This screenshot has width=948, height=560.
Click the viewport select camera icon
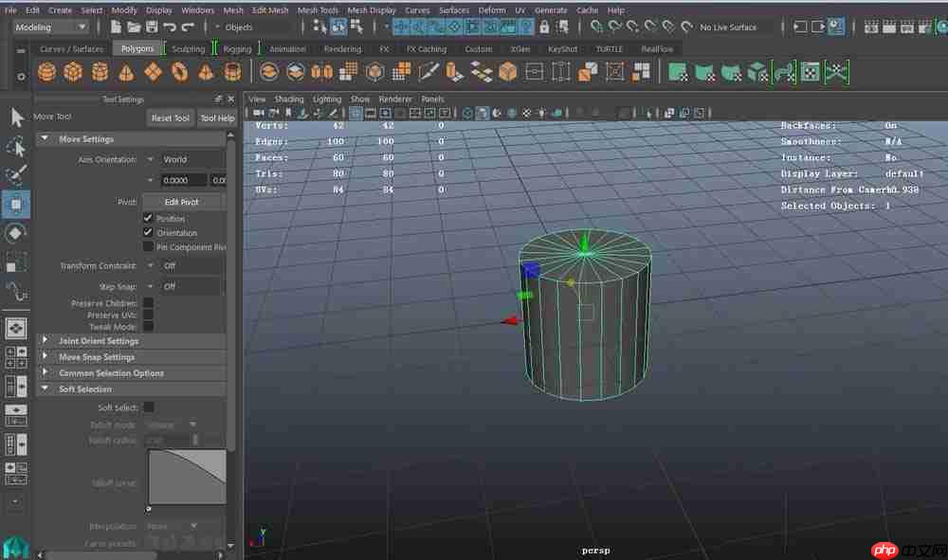pos(258,113)
